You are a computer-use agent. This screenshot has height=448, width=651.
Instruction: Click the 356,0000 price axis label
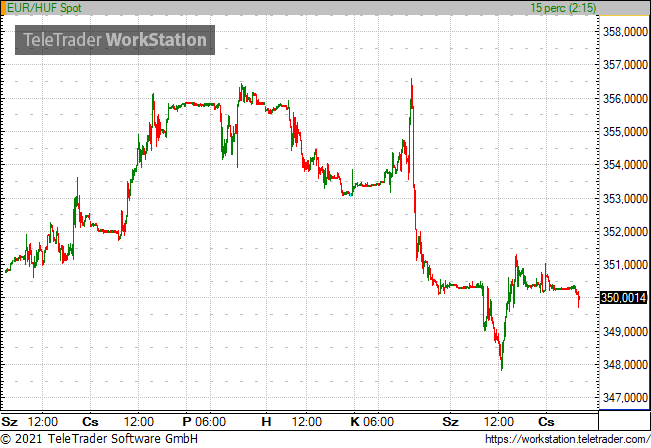pos(625,98)
